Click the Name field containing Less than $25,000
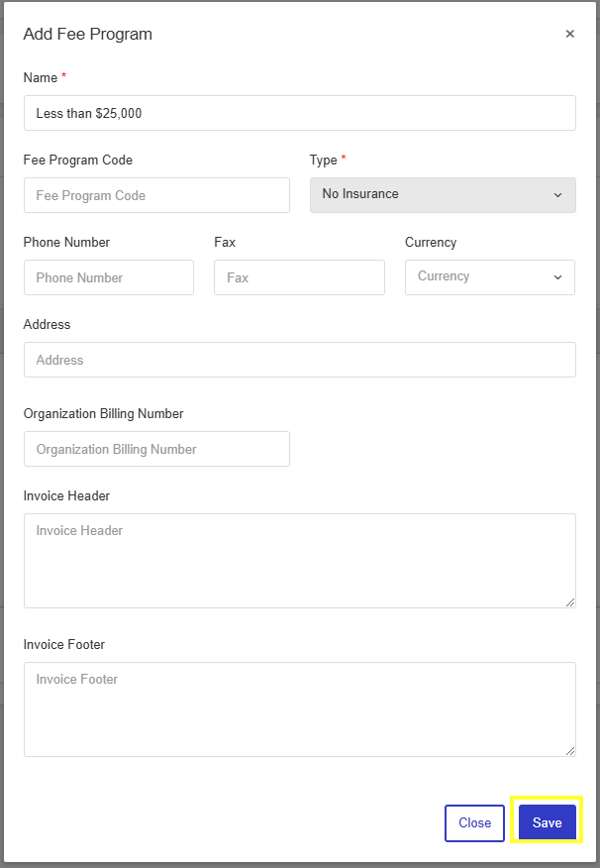Viewport: 600px width, 868px height. click(300, 113)
